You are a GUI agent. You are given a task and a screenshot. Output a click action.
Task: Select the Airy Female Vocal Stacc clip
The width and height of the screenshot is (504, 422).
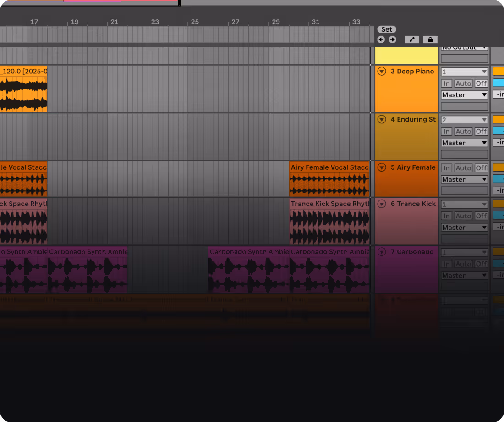329,179
